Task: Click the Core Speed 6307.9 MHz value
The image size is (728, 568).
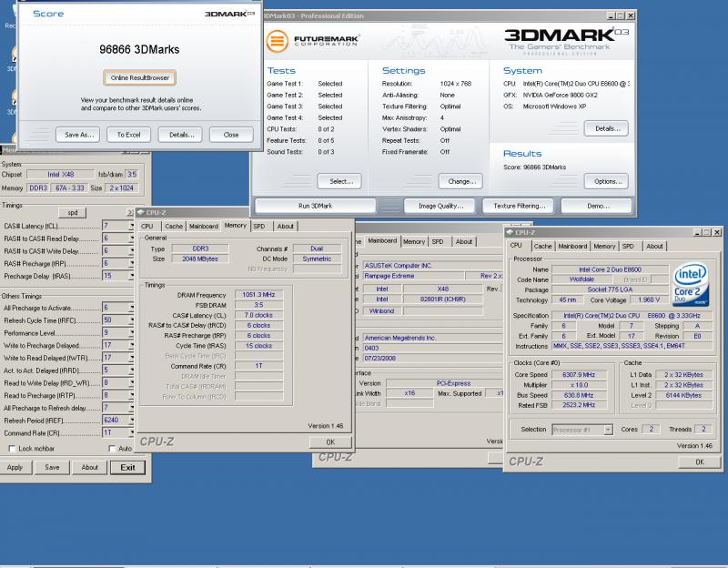Action: click(x=579, y=374)
